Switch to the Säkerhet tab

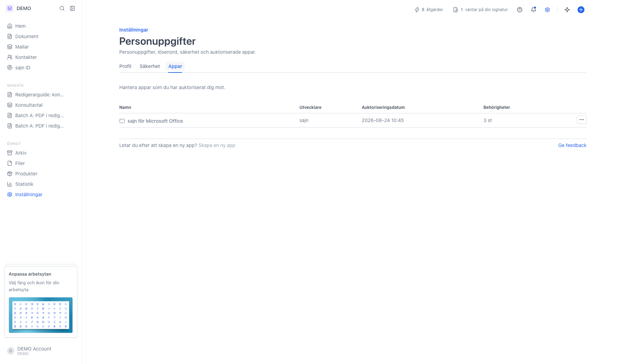(150, 66)
